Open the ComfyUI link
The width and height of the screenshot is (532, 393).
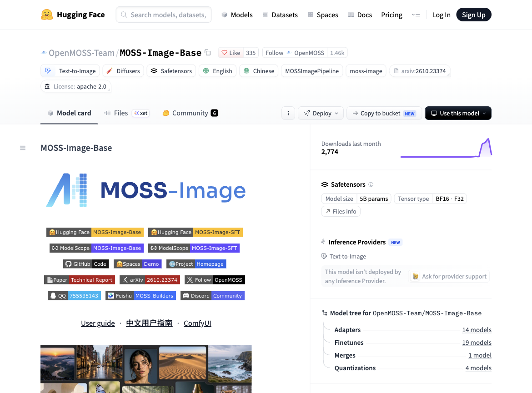[197, 323]
